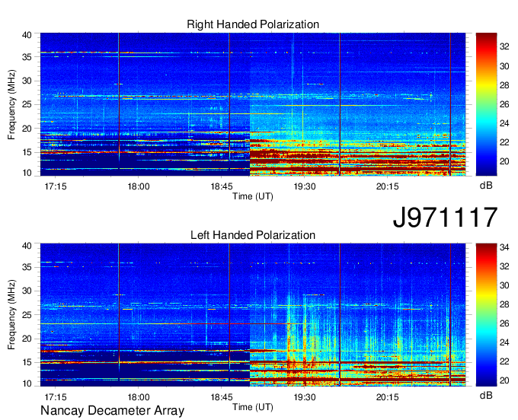This screenshot has height=420, width=518.
Task: Click the 18:00 time tick under Left Handed plot
Action: pos(139,397)
